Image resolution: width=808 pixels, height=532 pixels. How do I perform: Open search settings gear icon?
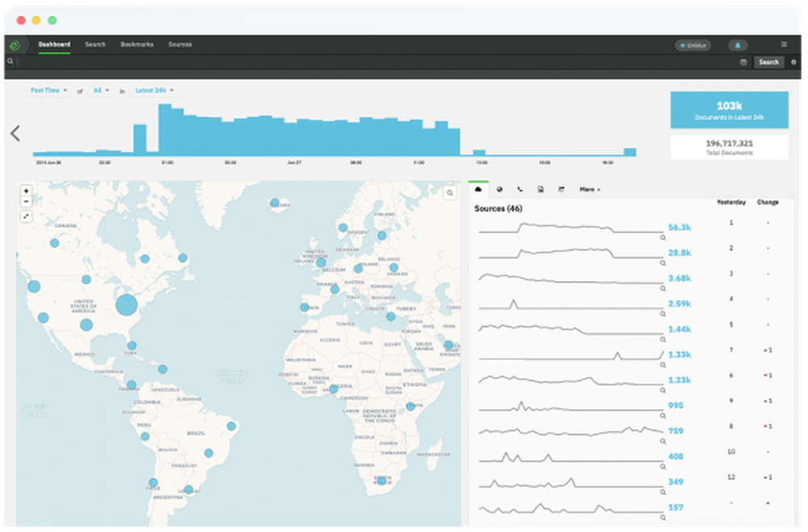click(793, 62)
